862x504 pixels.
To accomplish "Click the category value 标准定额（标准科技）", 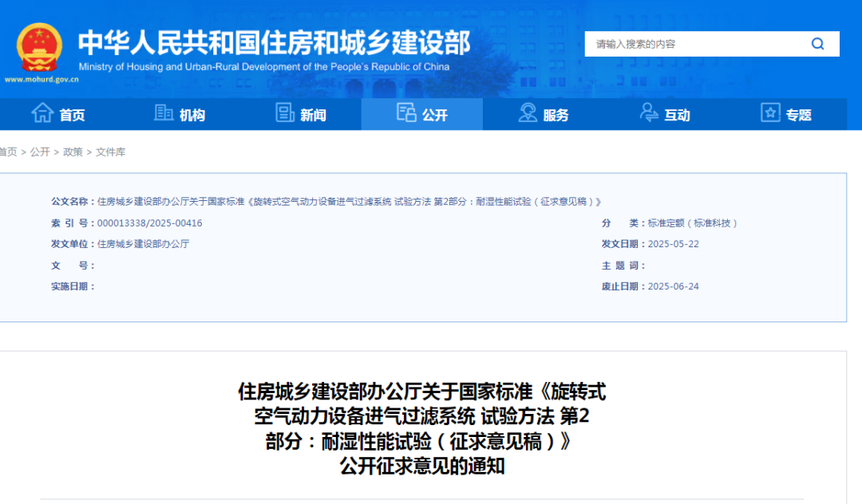I will coord(693,223).
